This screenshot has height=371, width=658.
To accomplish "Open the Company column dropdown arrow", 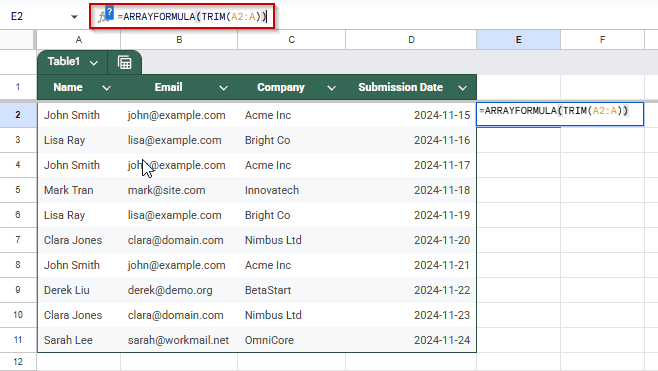I will (332, 88).
